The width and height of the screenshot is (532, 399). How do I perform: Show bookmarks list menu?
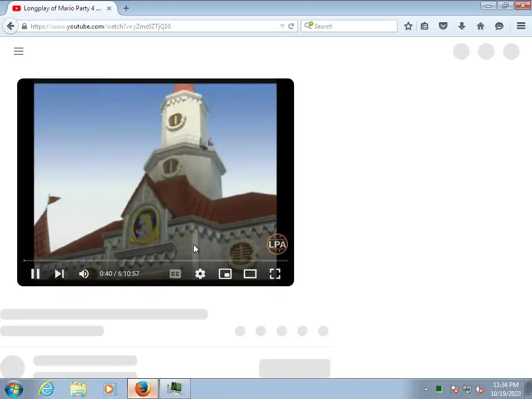(424, 26)
